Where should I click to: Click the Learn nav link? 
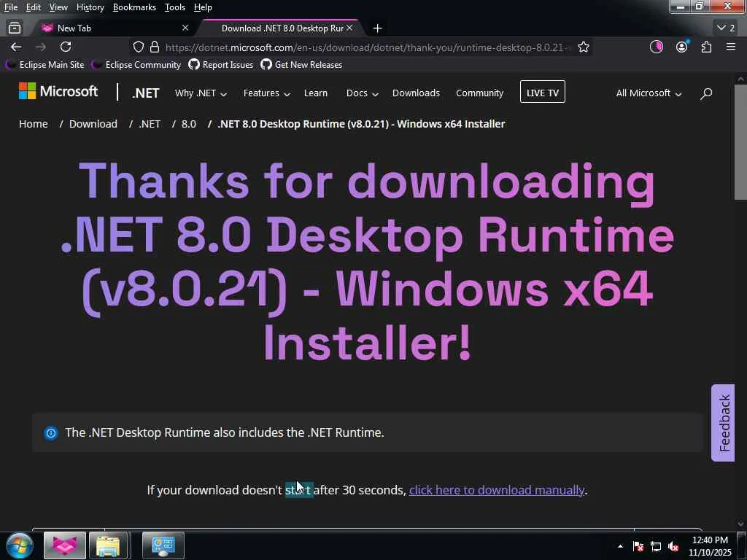[315, 93]
